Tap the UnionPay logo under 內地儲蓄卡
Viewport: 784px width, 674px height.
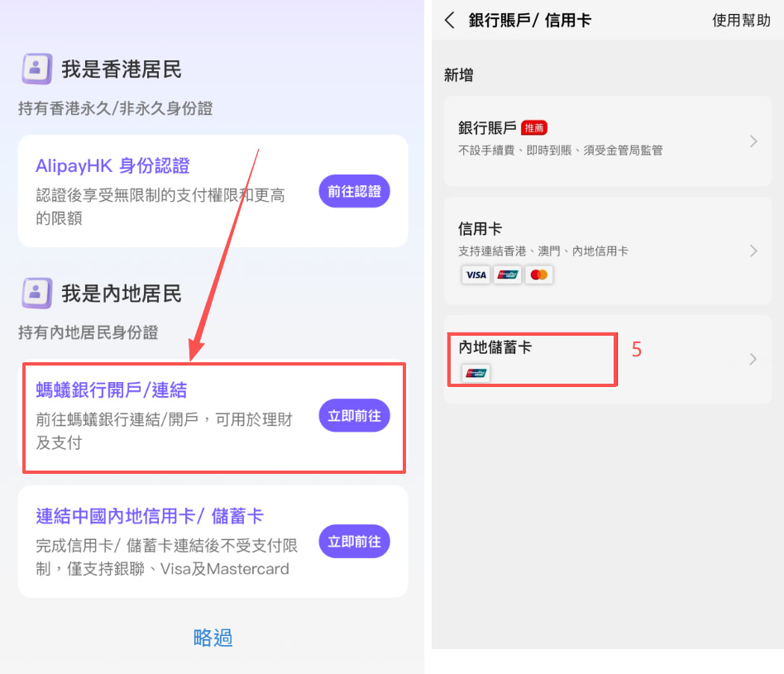coord(476,373)
